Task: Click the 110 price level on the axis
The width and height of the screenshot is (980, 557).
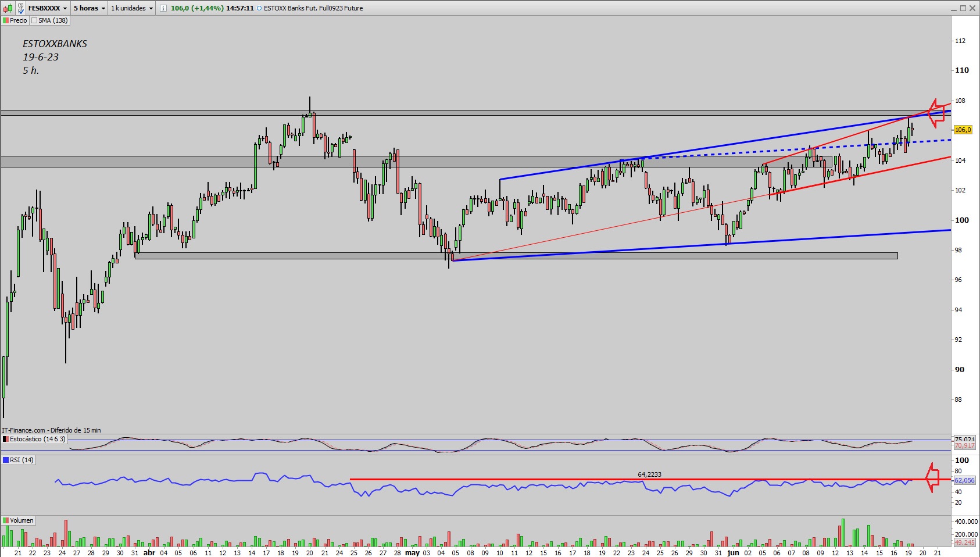Action: coord(962,70)
